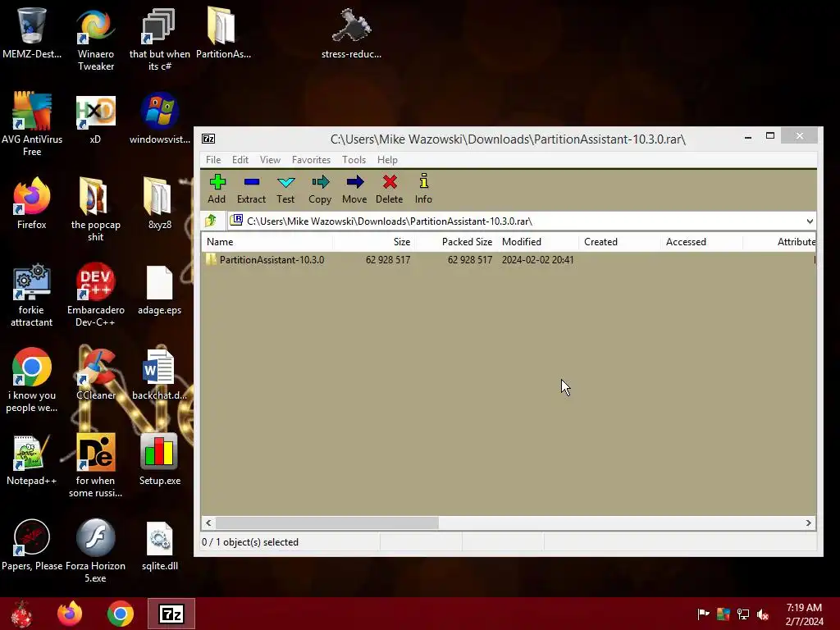Select the backchat.d... Word document

pyautogui.click(x=159, y=374)
